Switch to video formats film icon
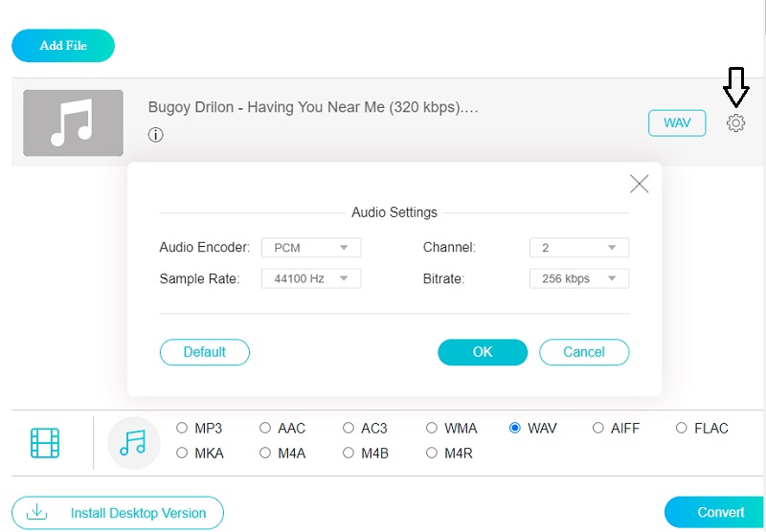This screenshot has height=532, width=766. tap(45, 443)
